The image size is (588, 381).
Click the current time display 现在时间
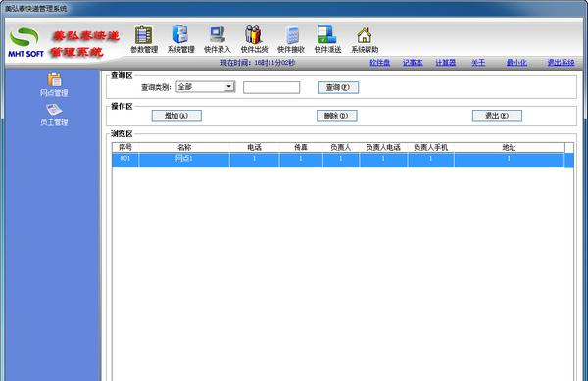coord(258,63)
